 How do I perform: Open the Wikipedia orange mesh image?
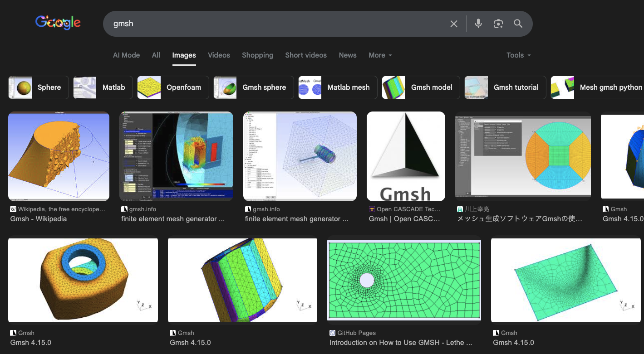point(59,156)
